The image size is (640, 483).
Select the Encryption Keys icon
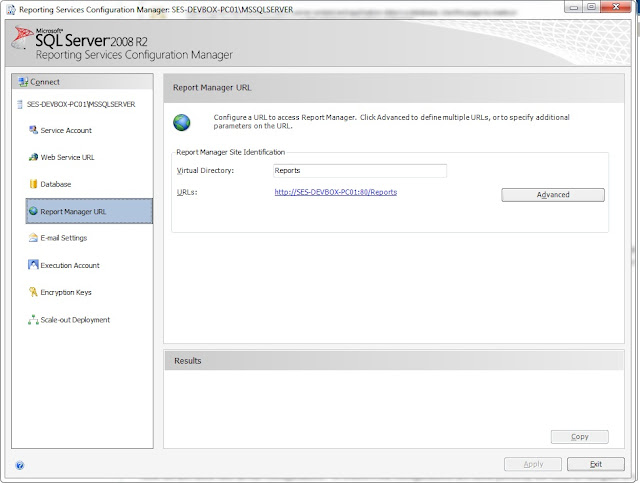pyautogui.click(x=33, y=292)
